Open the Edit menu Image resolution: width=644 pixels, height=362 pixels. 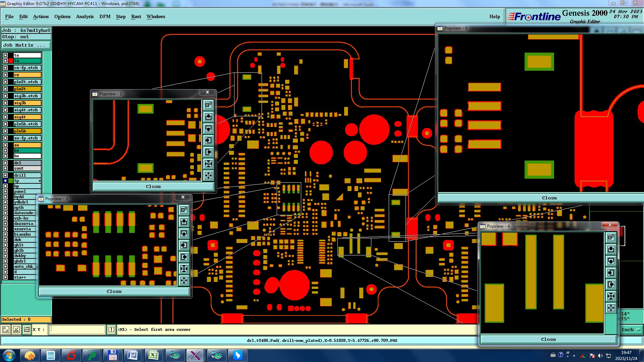pyautogui.click(x=23, y=16)
